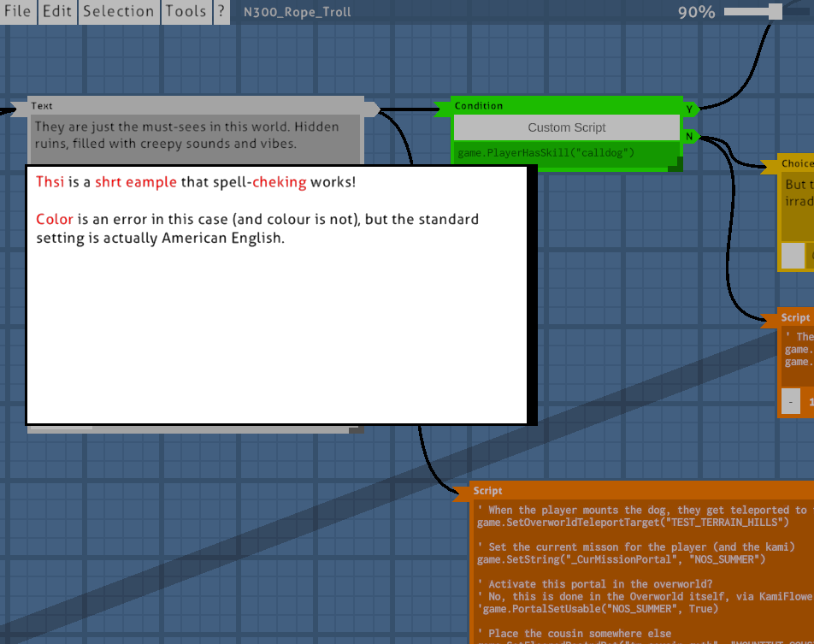Click the misspelled word 'eample'
The width and height of the screenshot is (814, 644).
151,183
